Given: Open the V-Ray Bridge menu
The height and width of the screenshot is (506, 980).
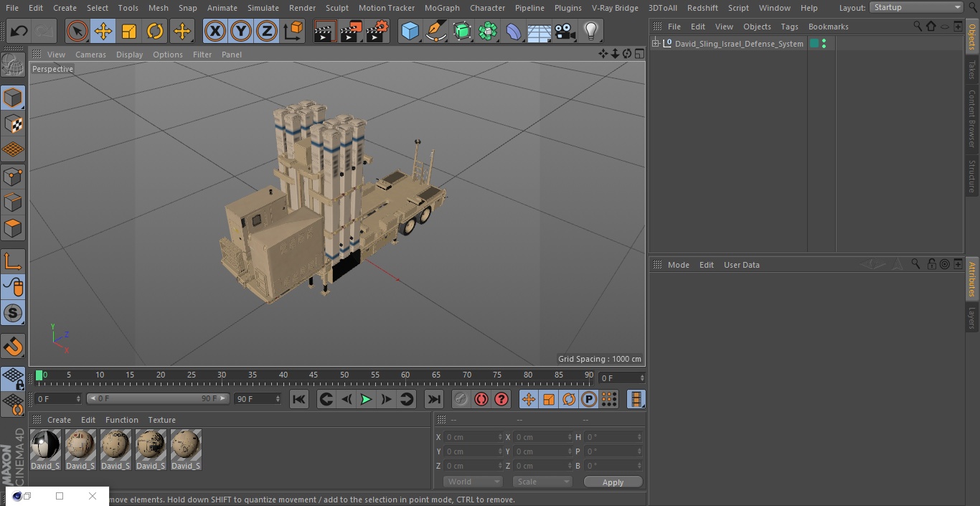Looking at the screenshot, I should (x=615, y=8).
